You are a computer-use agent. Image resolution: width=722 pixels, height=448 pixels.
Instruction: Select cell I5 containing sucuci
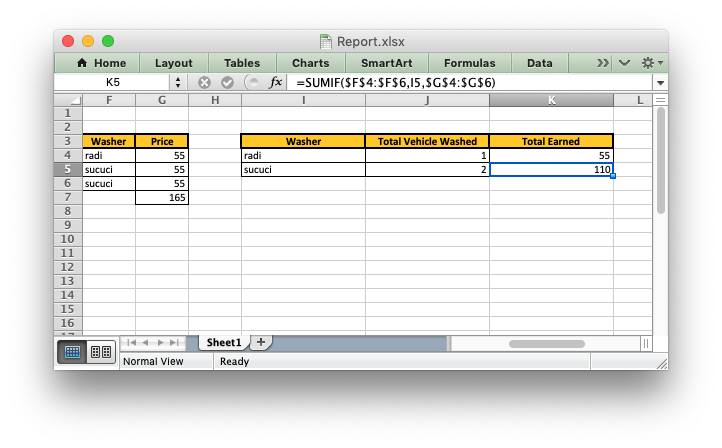click(303, 169)
